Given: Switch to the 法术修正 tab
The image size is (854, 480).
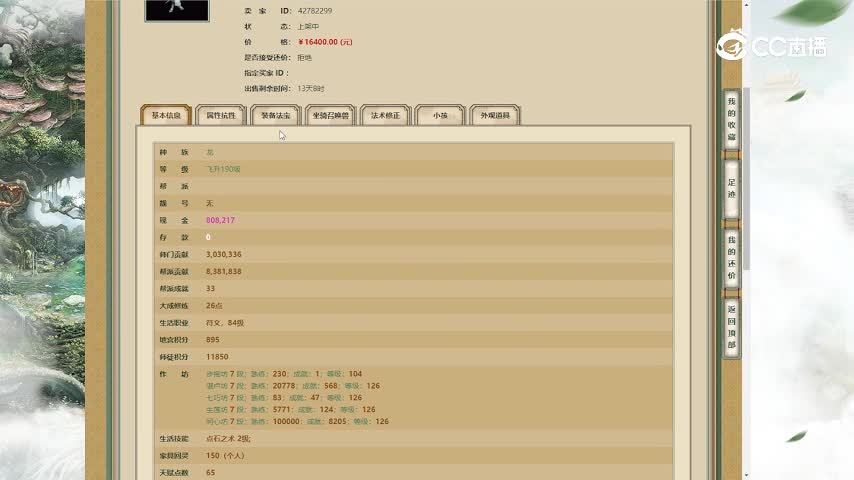Looking at the screenshot, I should (386, 116).
